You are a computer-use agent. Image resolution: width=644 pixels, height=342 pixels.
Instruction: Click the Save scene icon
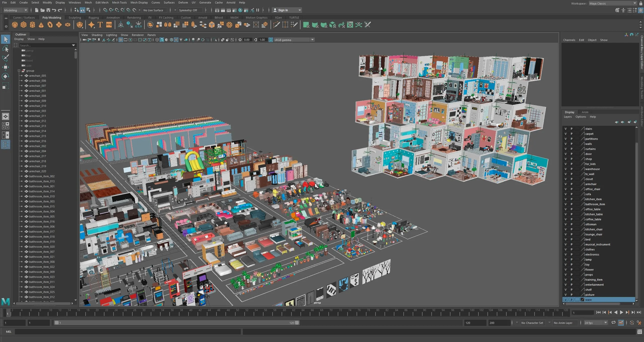(x=48, y=10)
